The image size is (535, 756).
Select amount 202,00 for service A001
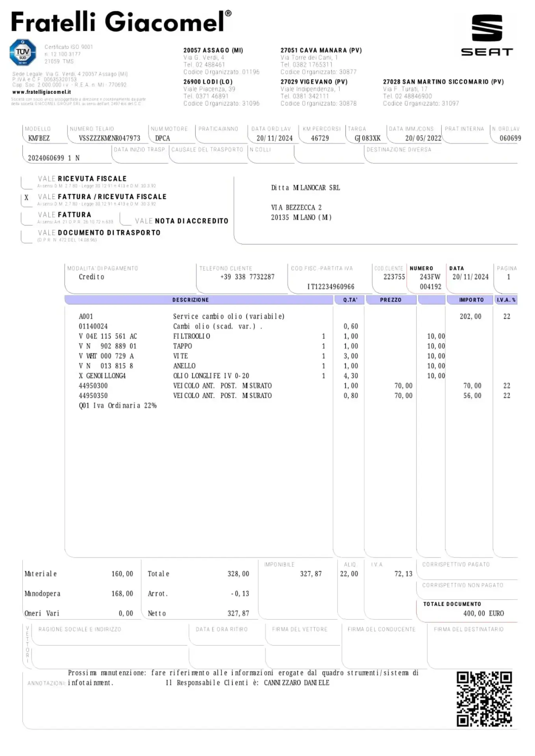coord(470,316)
